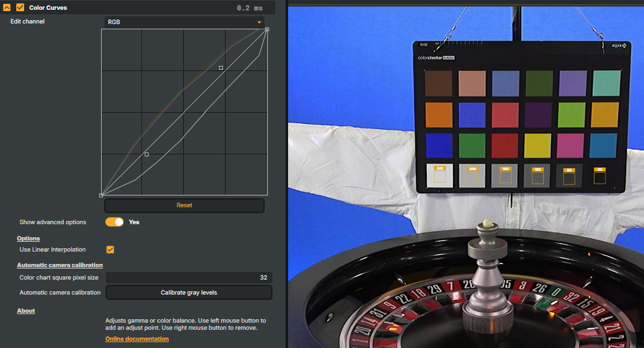Uncheck Use Linear Interpolation

pyautogui.click(x=110, y=250)
